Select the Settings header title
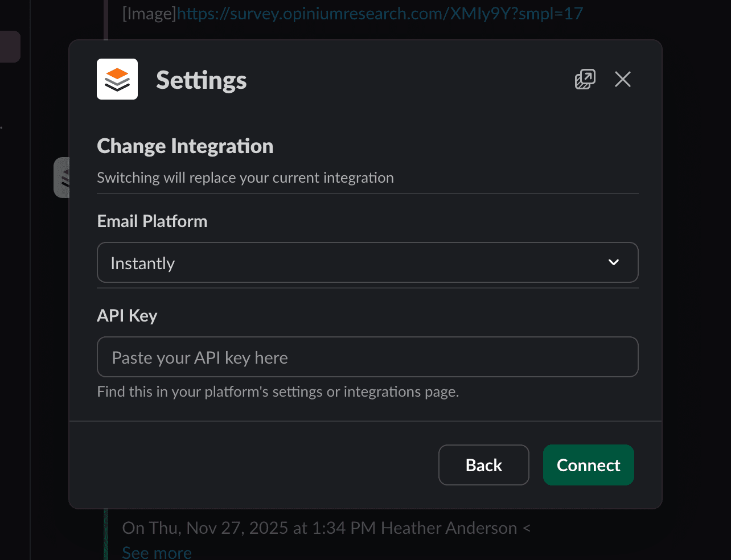The height and width of the screenshot is (560, 731). (201, 80)
